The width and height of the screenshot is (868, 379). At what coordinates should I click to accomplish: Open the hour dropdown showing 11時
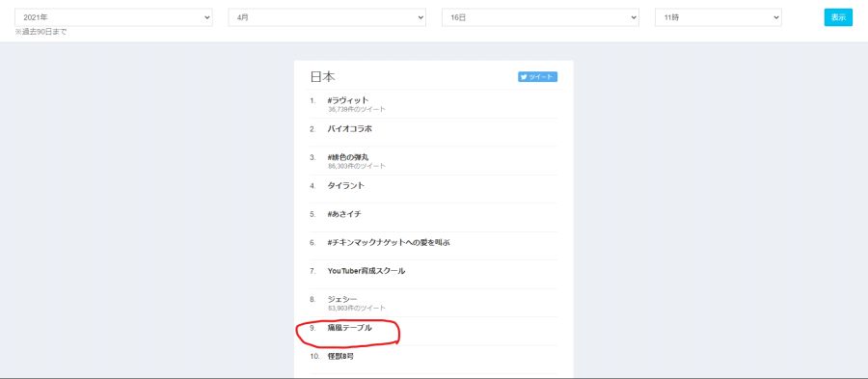tap(718, 17)
